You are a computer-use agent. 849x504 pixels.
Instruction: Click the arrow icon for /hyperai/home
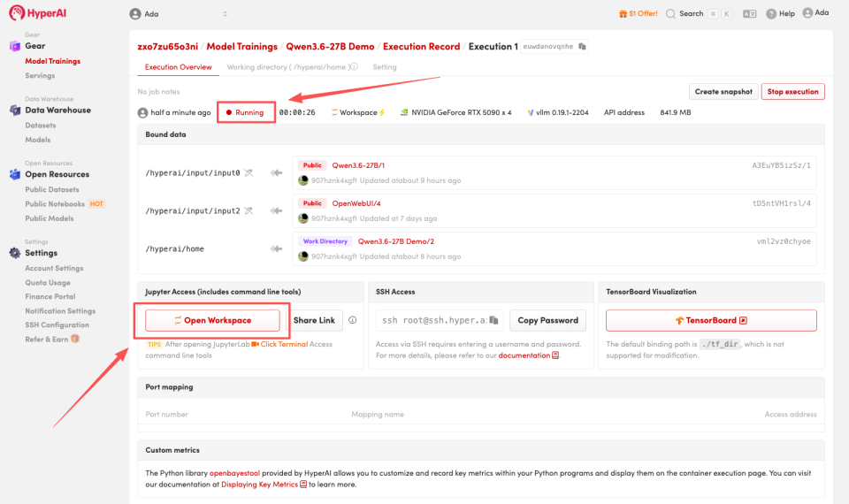pyautogui.click(x=276, y=249)
